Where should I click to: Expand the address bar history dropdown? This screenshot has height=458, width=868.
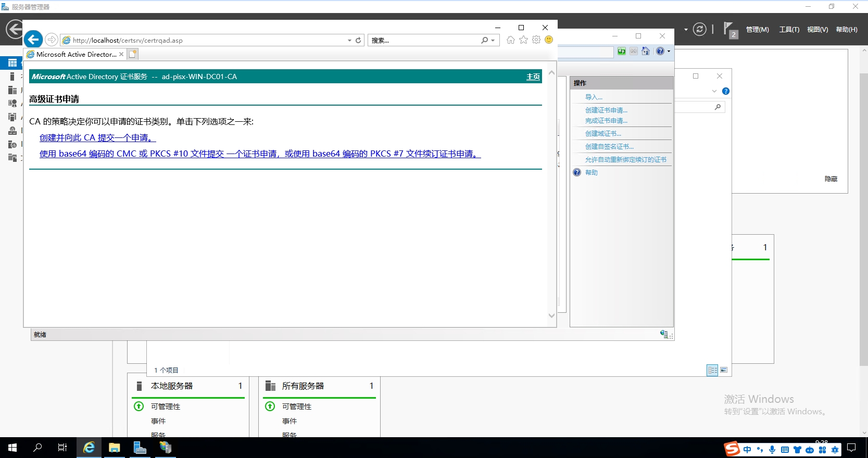click(x=349, y=41)
